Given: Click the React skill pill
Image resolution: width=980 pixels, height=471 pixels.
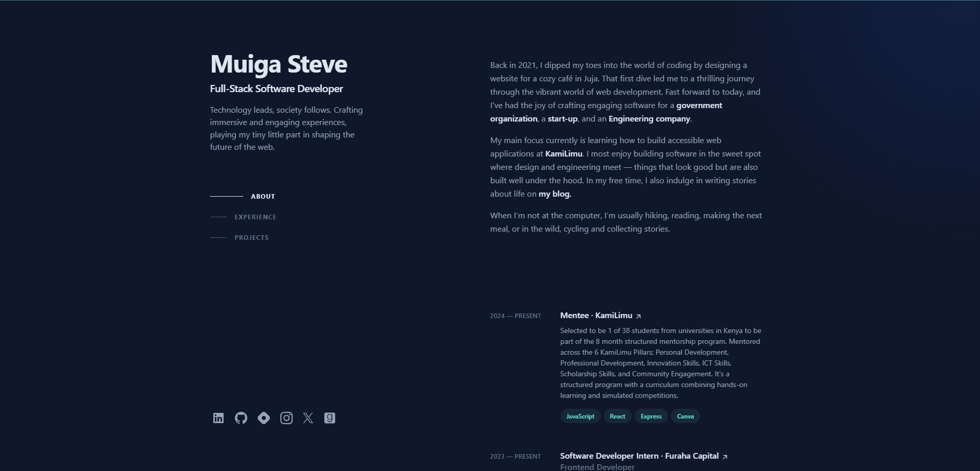Looking at the screenshot, I should 617,416.
